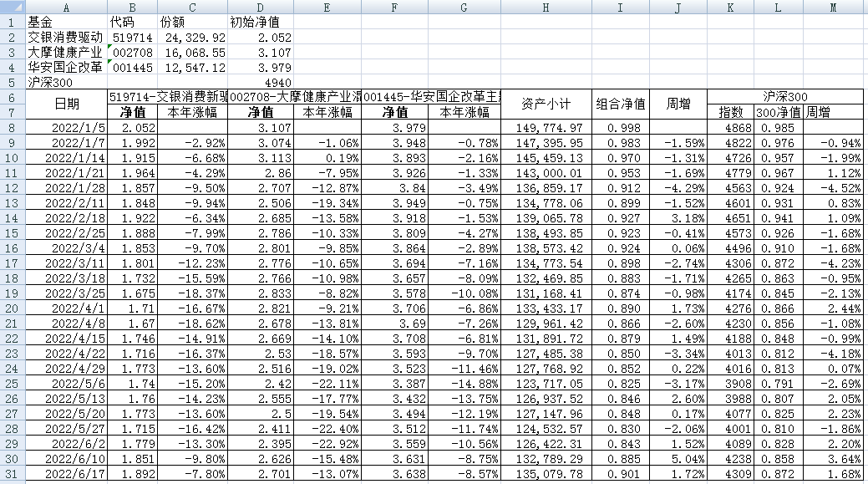The height and width of the screenshot is (484, 868).
Task: Click date cell 2022/2/11
Action: (x=66, y=203)
